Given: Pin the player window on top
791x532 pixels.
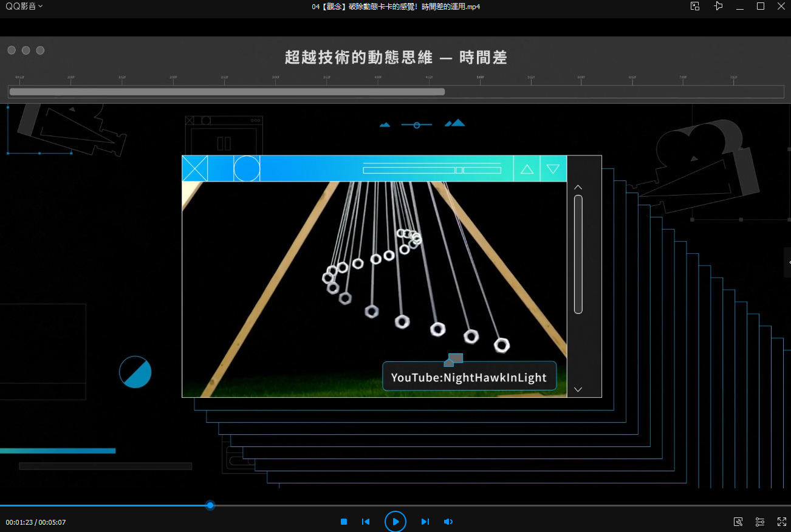Looking at the screenshot, I should point(718,6).
